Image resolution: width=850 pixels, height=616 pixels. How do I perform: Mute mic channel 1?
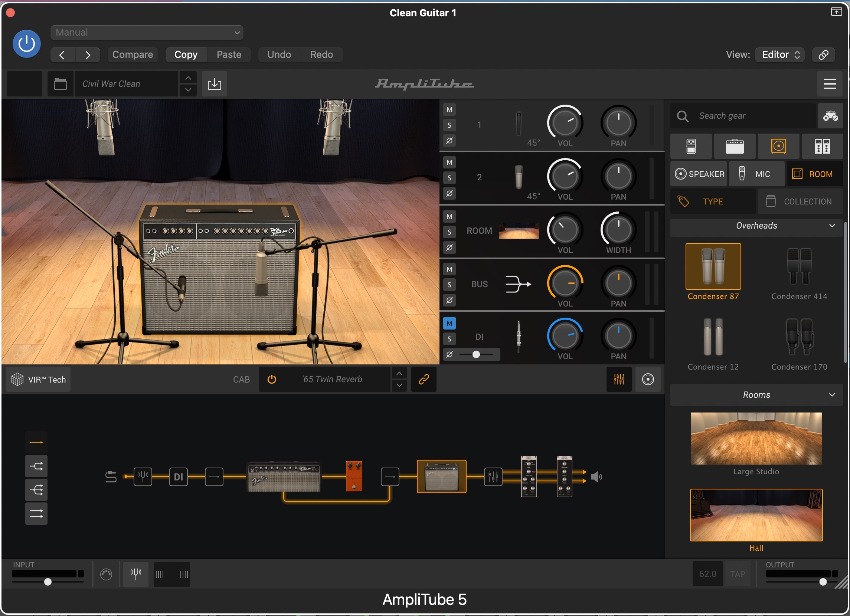pos(449,110)
